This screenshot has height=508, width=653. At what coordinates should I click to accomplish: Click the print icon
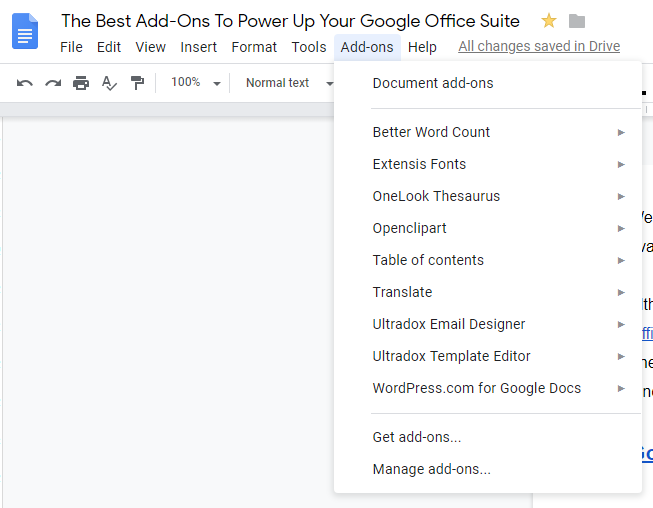[81, 83]
